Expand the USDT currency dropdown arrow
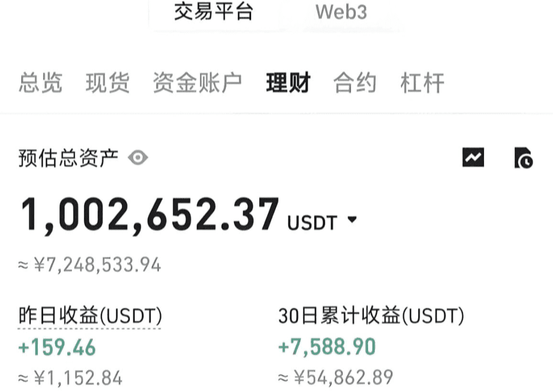 [x=352, y=219]
